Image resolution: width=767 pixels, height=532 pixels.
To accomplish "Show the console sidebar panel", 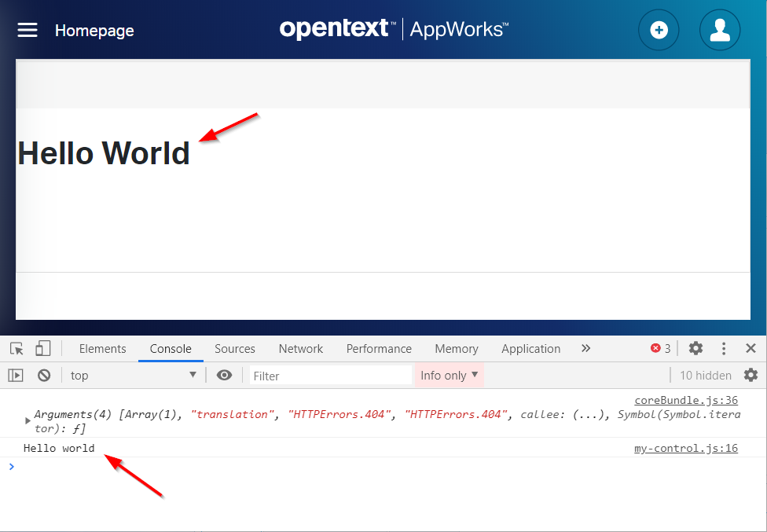I will point(16,375).
